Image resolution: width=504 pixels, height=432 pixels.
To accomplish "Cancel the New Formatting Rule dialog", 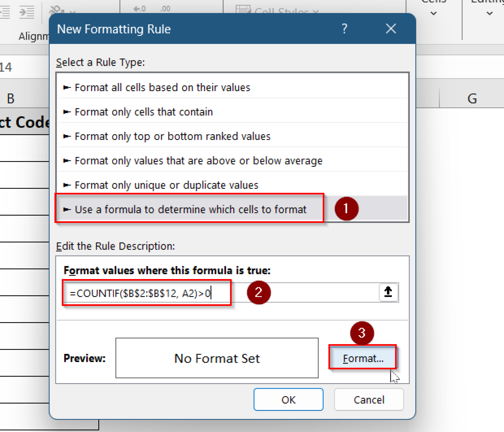I will pos(369,399).
